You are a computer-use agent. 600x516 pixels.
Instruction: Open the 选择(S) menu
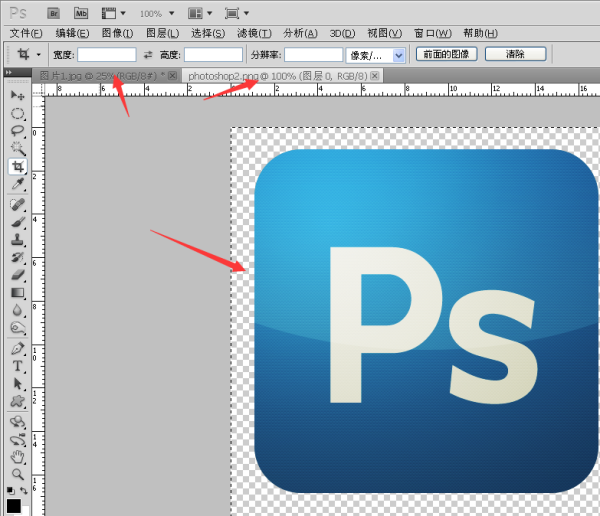(x=208, y=33)
